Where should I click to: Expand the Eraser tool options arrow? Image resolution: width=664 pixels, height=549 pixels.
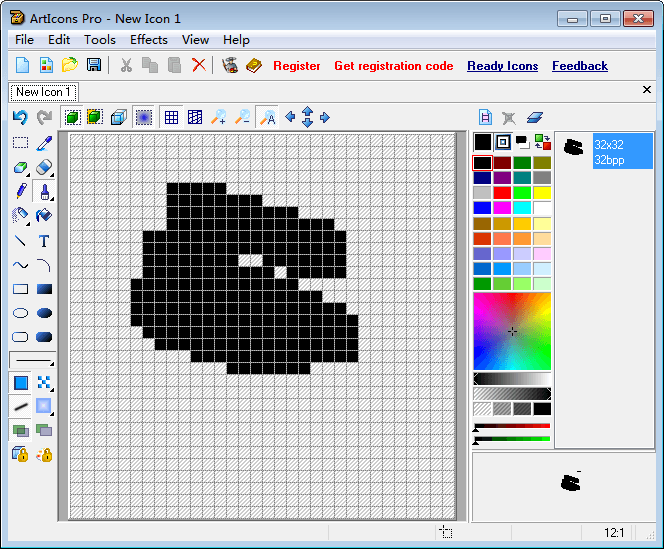pyautogui.click(x=52, y=174)
